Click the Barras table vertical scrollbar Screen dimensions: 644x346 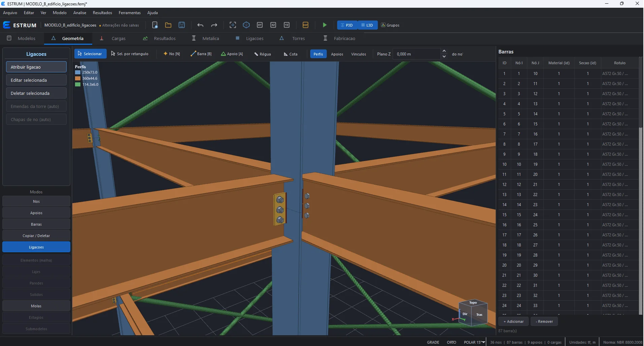[x=641, y=186]
